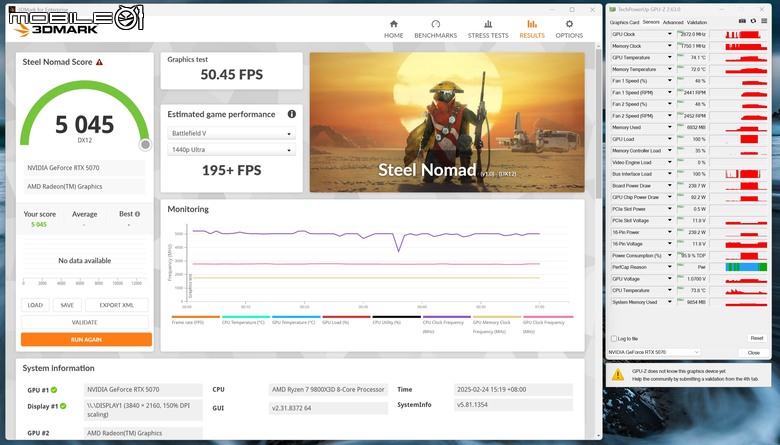Open the PerfCap Reason sensor dropdown
Screen dimensions: 780x445
tap(670, 267)
